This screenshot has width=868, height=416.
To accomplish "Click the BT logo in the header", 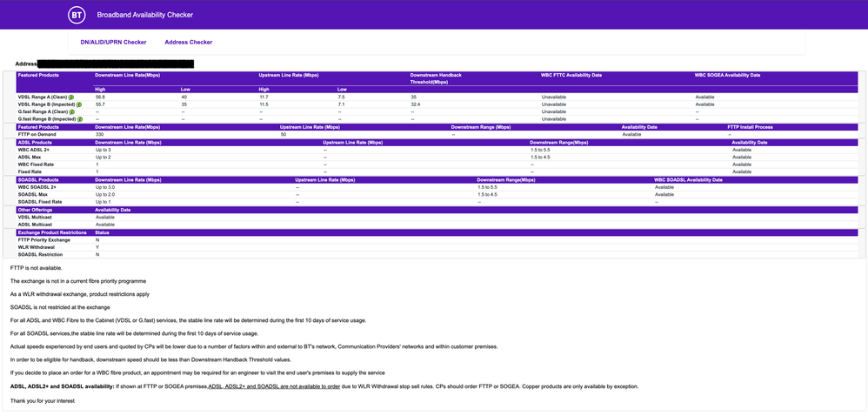I will [77, 15].
